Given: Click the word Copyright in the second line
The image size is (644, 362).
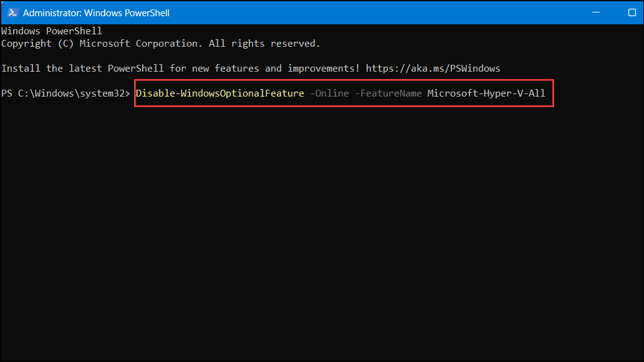Looking at the screenshot, I should (26, 43).
